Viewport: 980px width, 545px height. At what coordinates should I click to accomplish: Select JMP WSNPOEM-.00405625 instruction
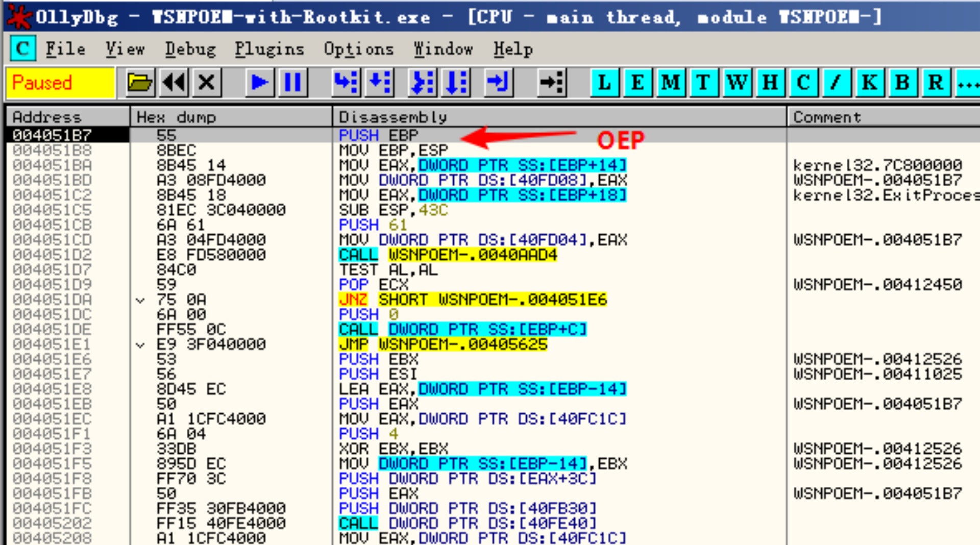click(x=443, y=344)
